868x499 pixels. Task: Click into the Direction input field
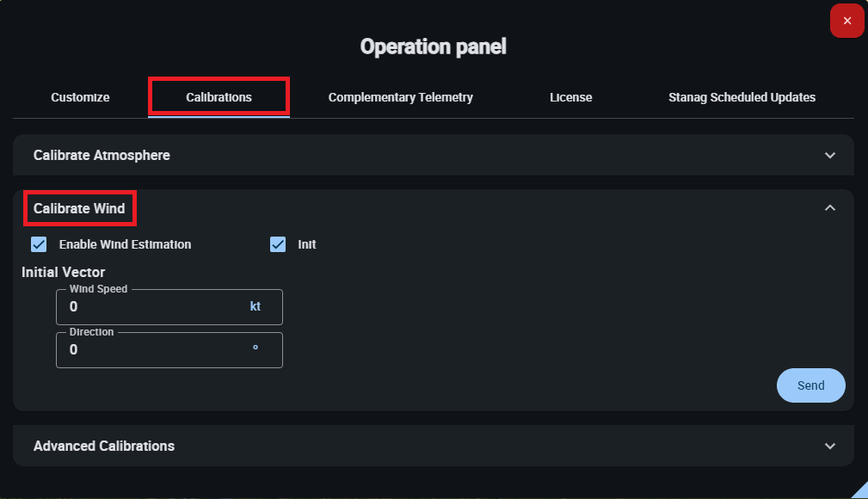click(x=155, y=350)
